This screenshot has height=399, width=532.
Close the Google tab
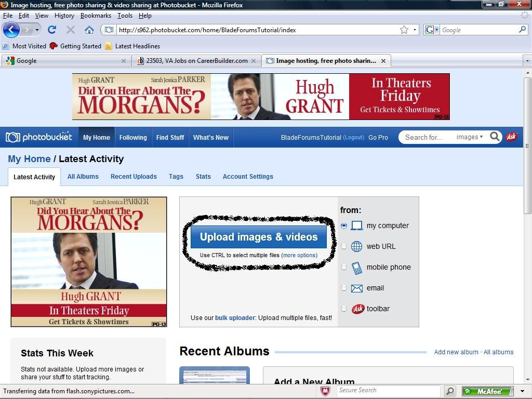coord(124,61)
